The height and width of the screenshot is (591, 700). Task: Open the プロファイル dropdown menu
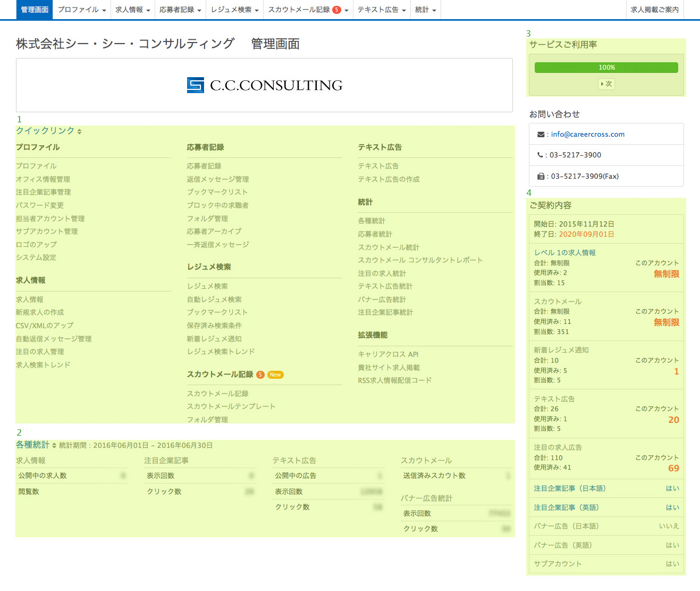[82, 10]
